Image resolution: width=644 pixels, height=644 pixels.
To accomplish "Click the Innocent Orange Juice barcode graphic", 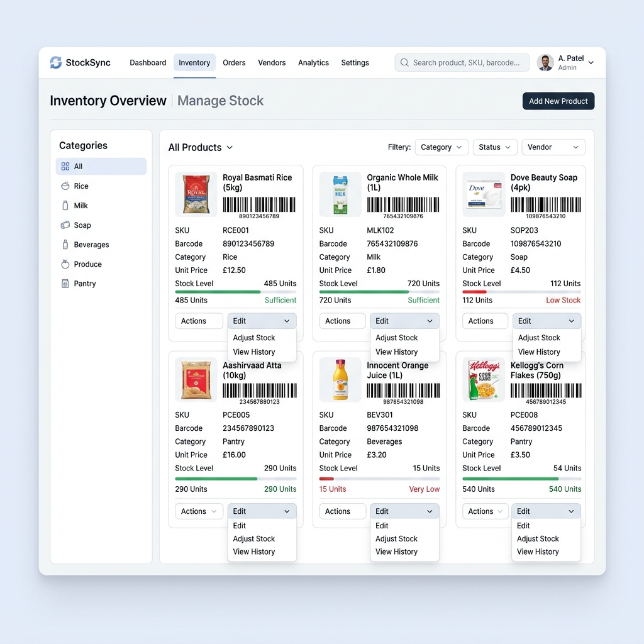I will [x=403, y=391].
